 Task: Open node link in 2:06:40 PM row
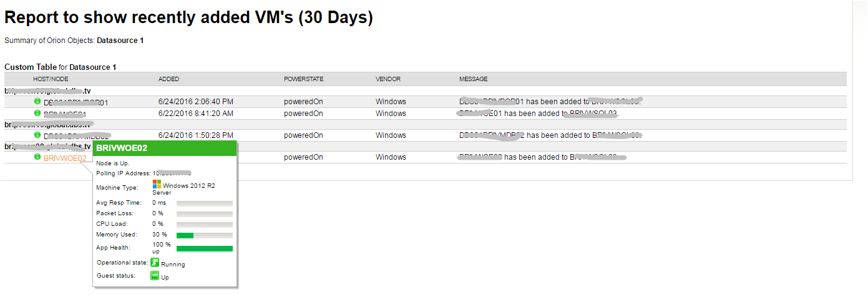(x=76, y=102)
